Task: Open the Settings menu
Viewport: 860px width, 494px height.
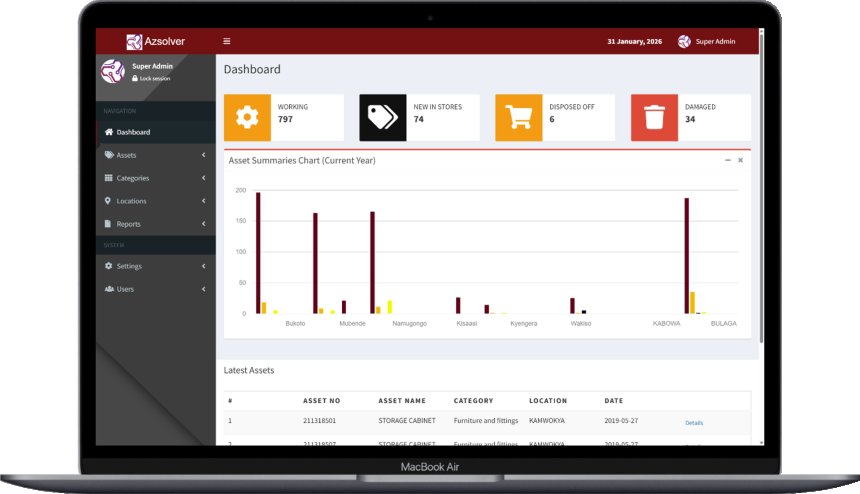Action: tap(156, 266)
